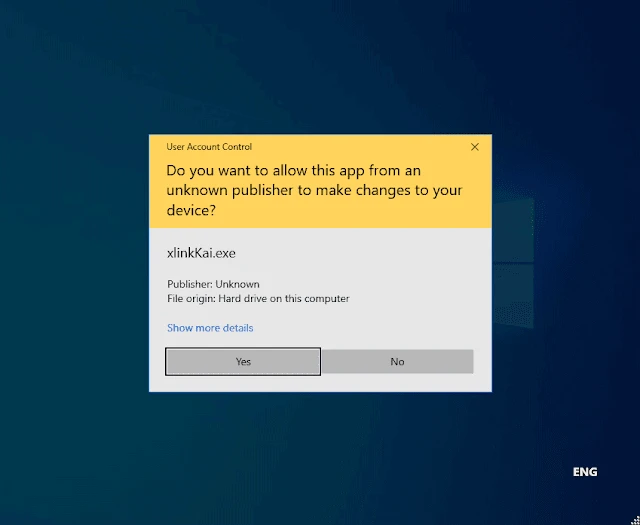The height and width of the screenshot is (525, 640).
Task: Open the Show more details link
Action: coord(210,328)
